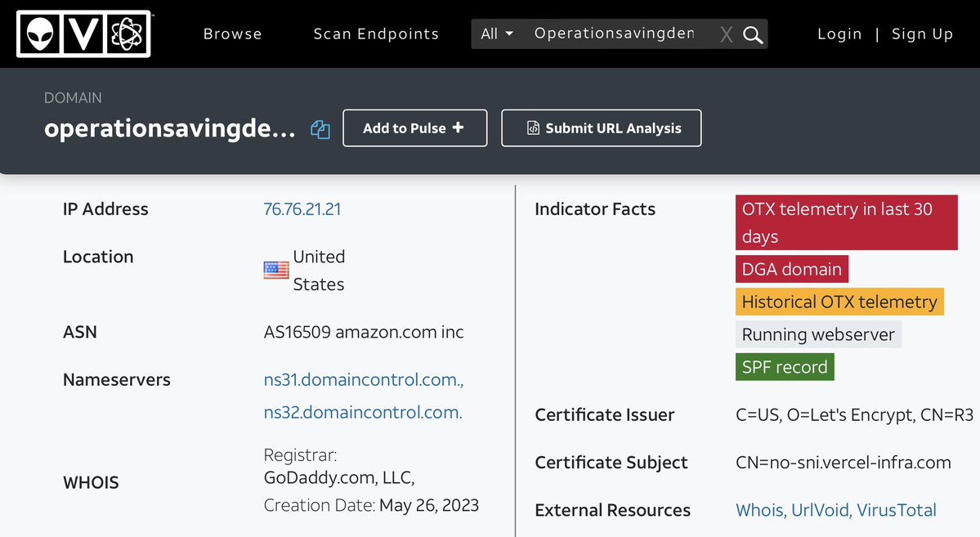This screenshot has width=980, height=537.
Task: Click the Sign Up link
Action: [x=922, y=34]
